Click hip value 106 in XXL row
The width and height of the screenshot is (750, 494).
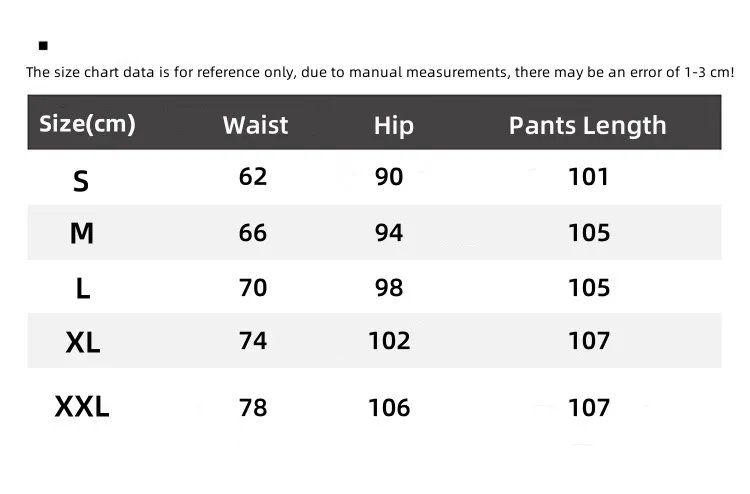click(389, 408)
